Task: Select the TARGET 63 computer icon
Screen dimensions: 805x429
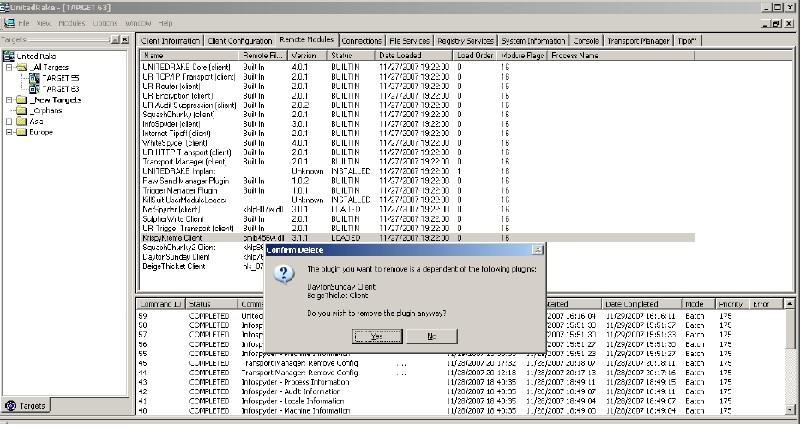Action: pos(34,89)
